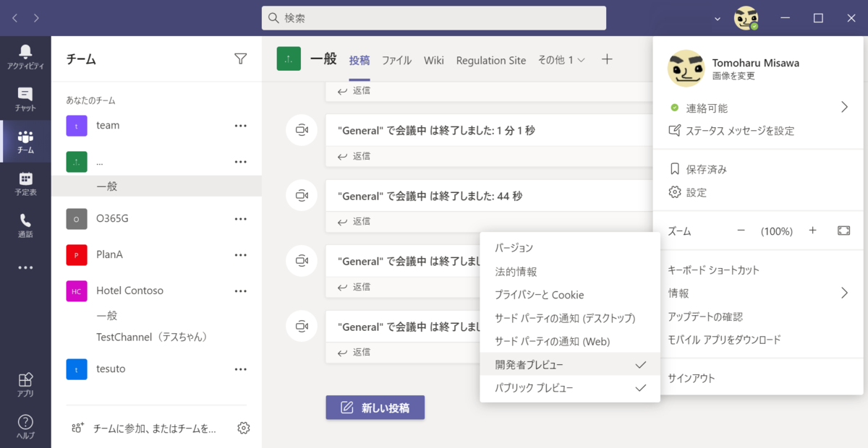Click the profile avatar in title bar

point(746,18)
